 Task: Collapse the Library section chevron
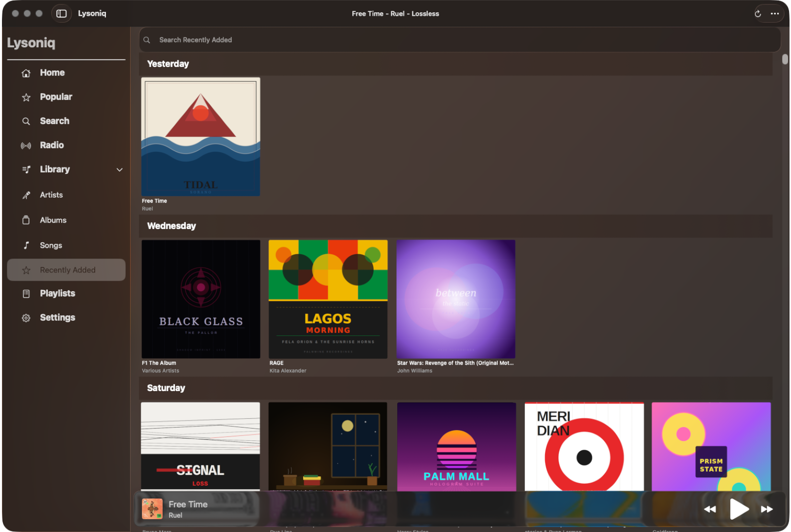[119, 169]
